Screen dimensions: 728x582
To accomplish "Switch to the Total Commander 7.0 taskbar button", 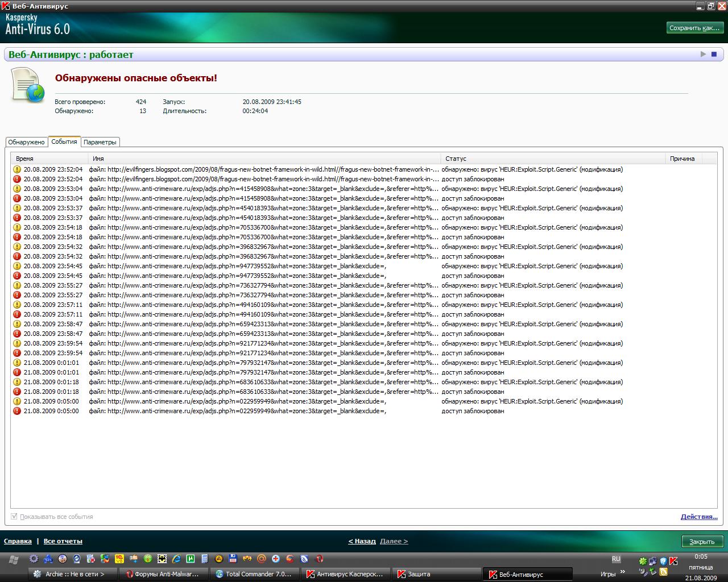I will point(255,574).
